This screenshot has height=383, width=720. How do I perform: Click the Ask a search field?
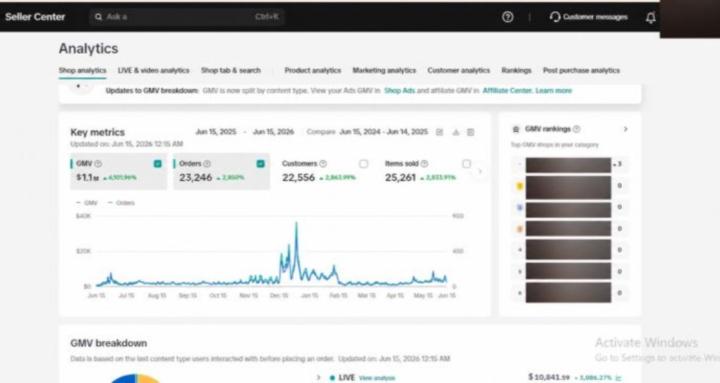coord(187,17)
